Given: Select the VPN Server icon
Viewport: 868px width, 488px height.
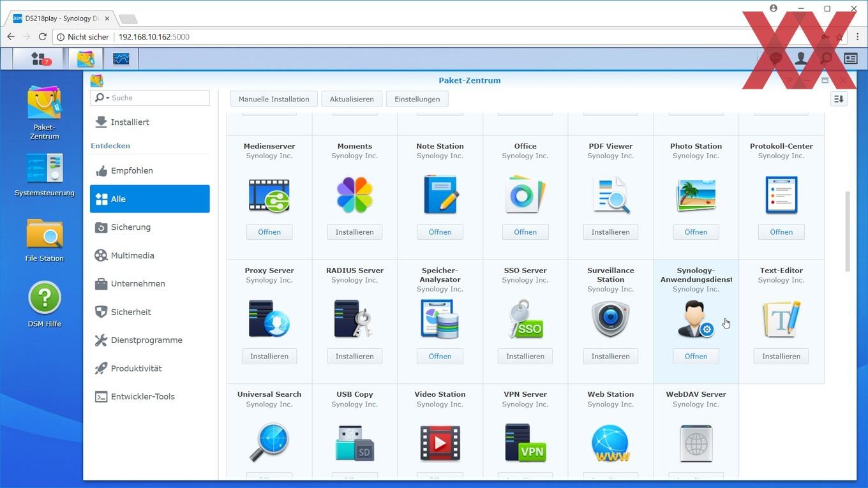Looking at the screenshot, I should 525,443.
